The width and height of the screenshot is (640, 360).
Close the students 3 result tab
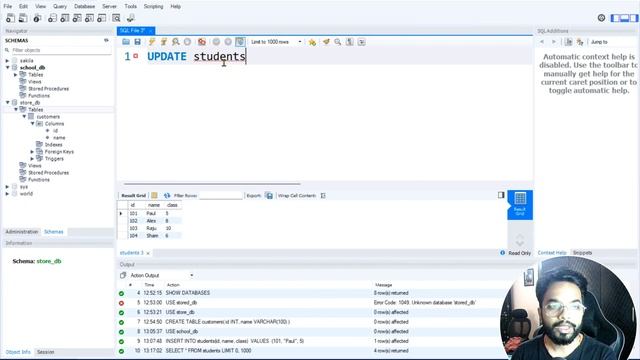click(148, 253)
